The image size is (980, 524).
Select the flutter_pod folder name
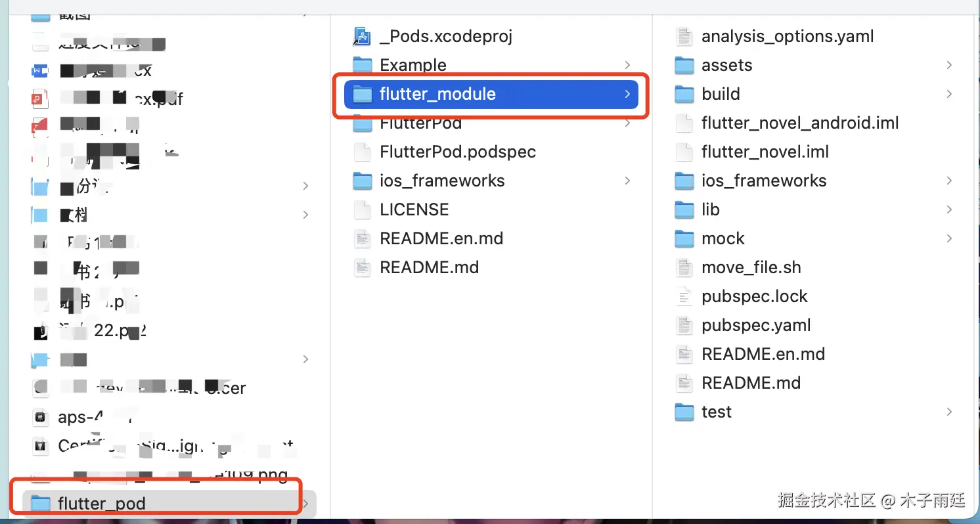102,504
